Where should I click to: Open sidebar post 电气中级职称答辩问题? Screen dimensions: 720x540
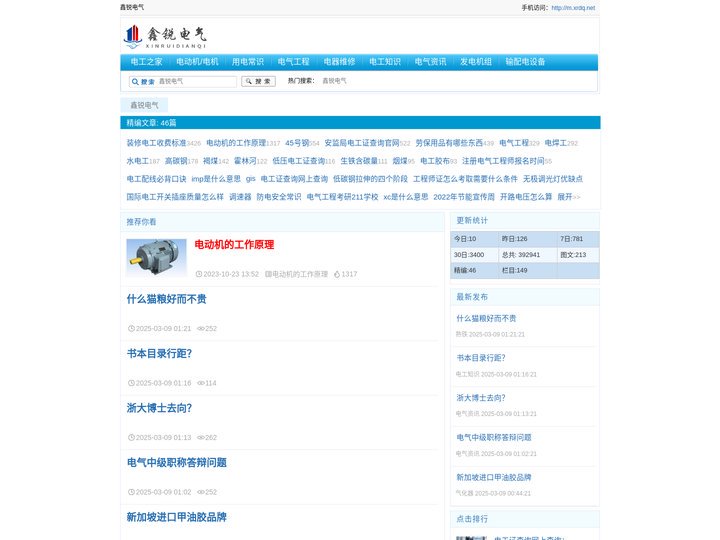tap(494, 438)
